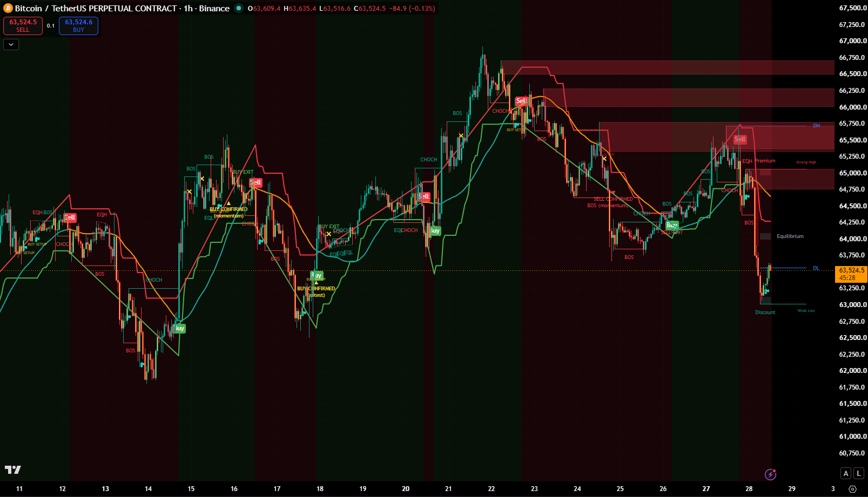
Task: Toggle log scale with the L button
Action: [x=859, y=473]
